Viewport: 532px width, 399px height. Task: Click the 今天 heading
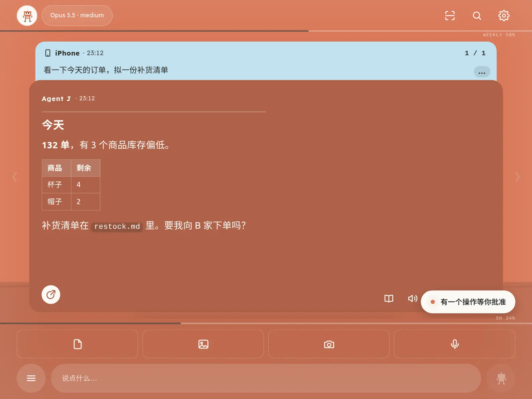pyautogui.click(x=53, y=125)
